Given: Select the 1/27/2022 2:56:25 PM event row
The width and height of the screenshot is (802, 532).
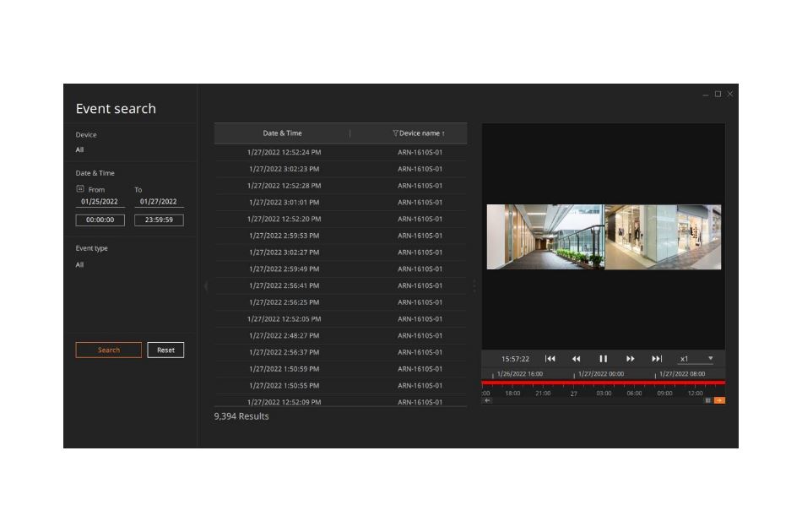Looking at the screenshot, I should tap(341, 302).
